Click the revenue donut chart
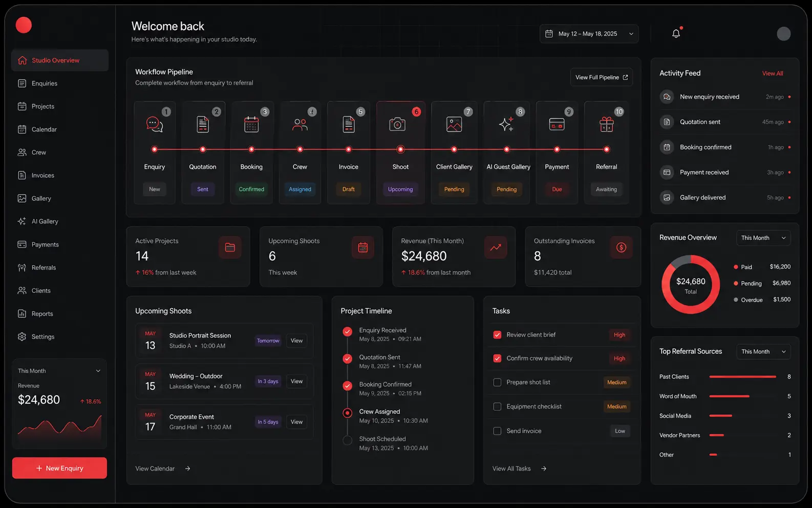This screenshot has height=508, width=812. (x=691, y=285)
